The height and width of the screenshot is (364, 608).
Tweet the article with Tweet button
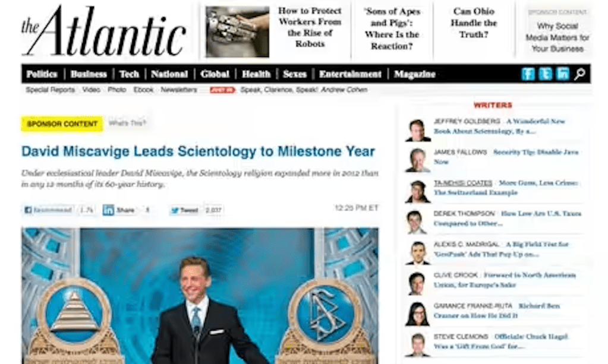point(185,210)
